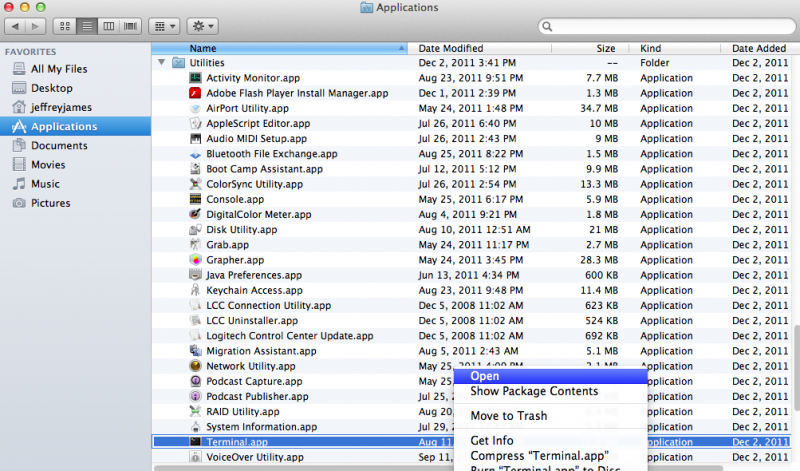Image resolution: width=800 pixels, height=471 pixels.
Task: Click the Keychain Access.app icon
Action: click(196, 290)
